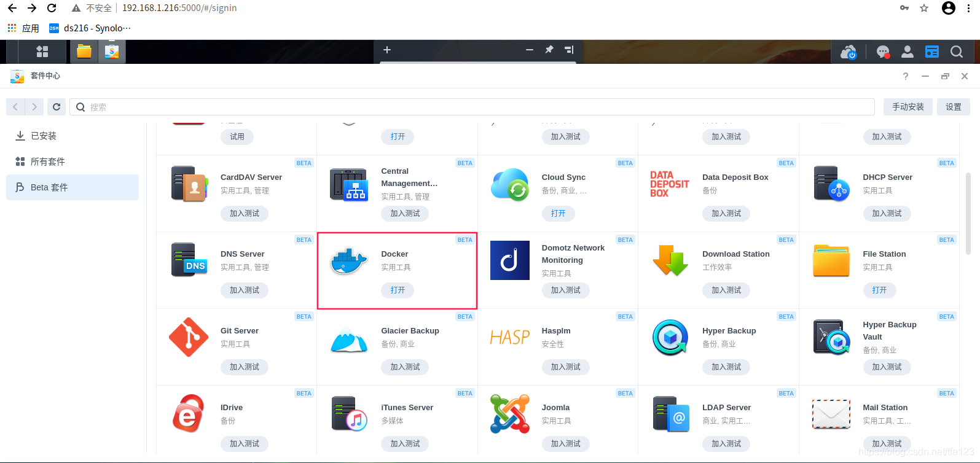
Task: Click the package search input field
Action: [472, 107]
